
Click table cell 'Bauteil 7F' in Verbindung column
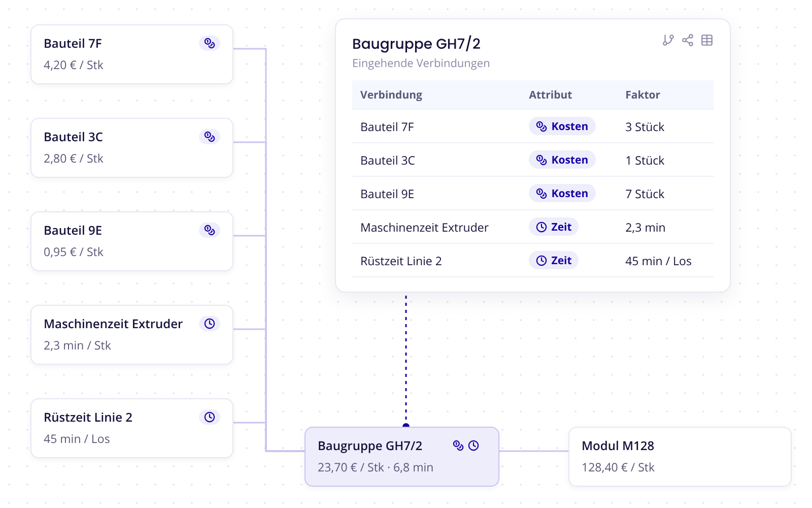[x=387, y=127]
